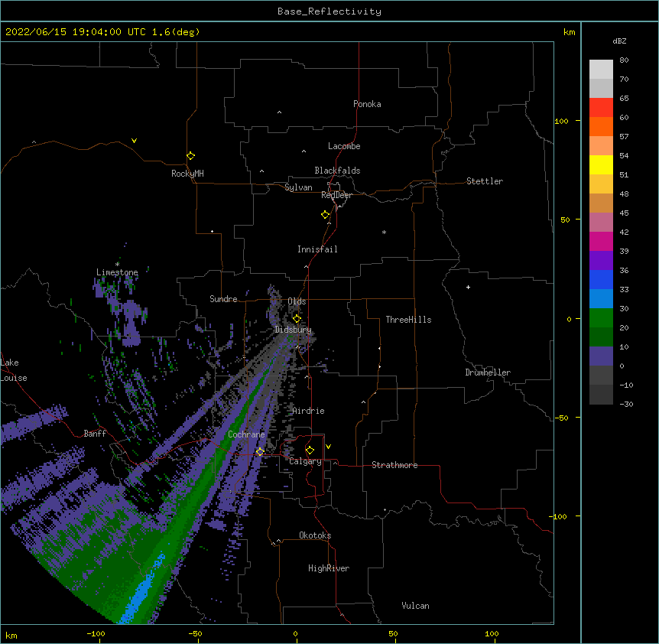Click the green 20-30 dBZ legend swatch

tap(601, 318)
